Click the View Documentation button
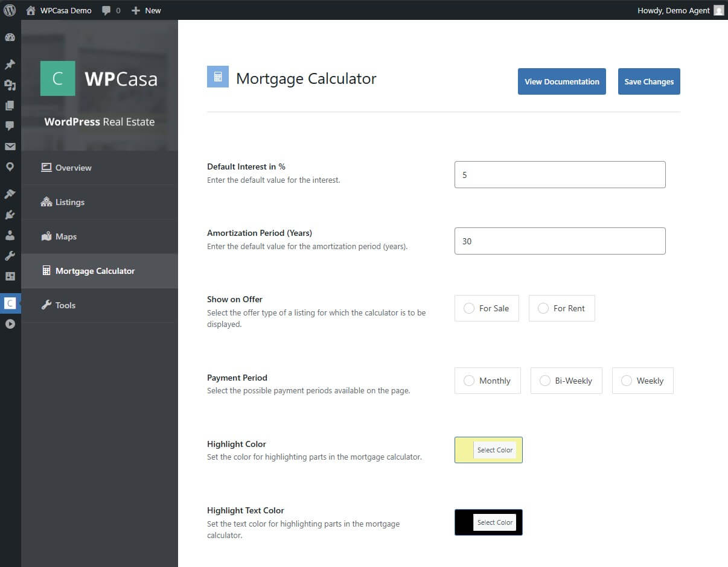The image size is (728, 567). point(561,81)
